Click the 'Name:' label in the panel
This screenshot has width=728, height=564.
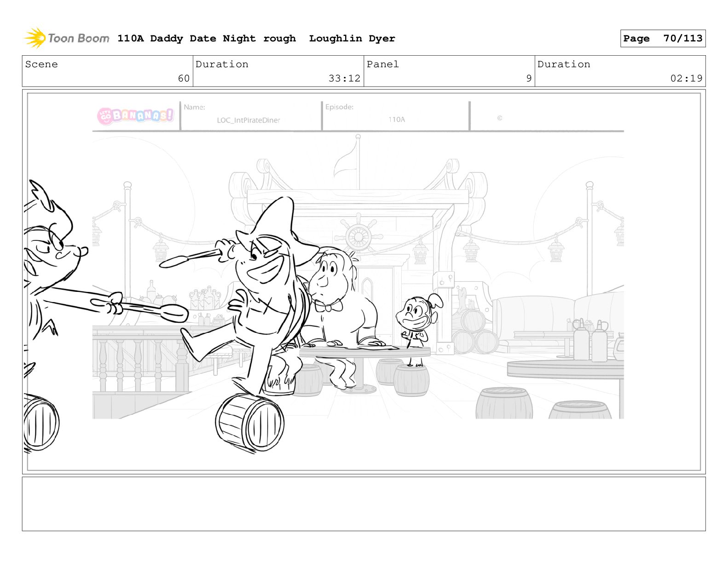click(x=194, y=107)
